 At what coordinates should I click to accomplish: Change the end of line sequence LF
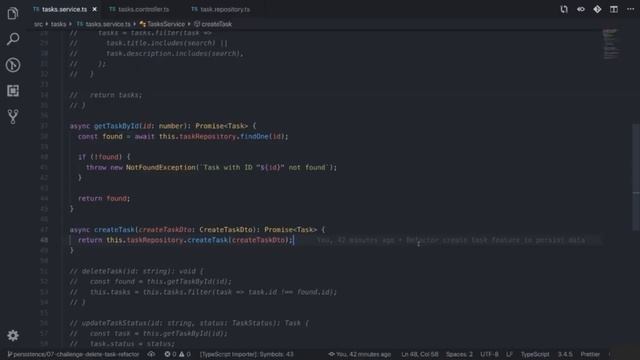pyautogui.click(x=509, y=354)
